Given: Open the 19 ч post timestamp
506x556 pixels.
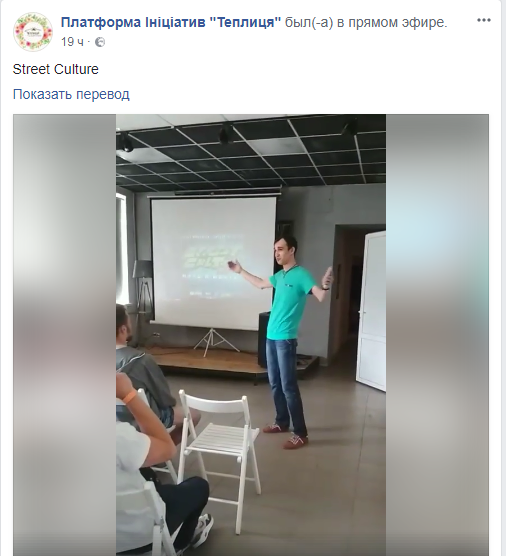Looking at the screenshot, I should [x=72, y=42].
